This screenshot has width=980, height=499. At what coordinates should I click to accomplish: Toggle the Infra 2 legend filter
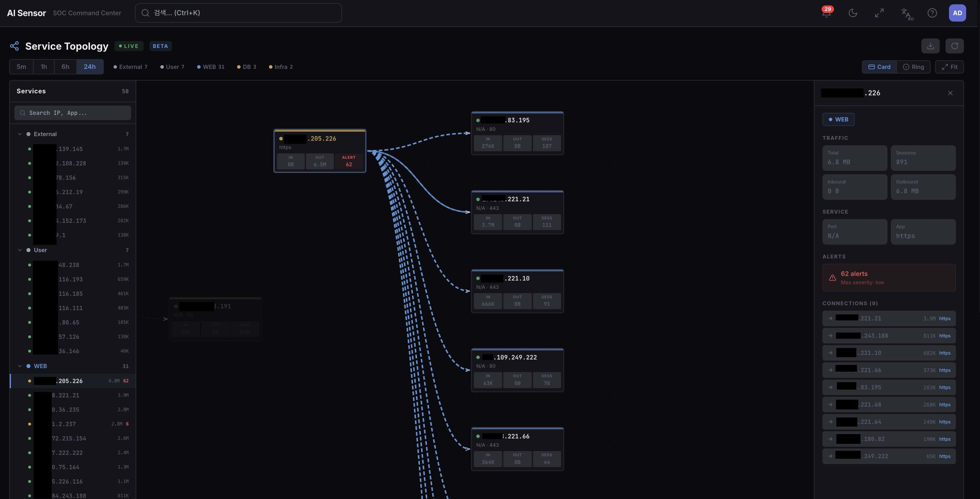(x=281, y=67)
